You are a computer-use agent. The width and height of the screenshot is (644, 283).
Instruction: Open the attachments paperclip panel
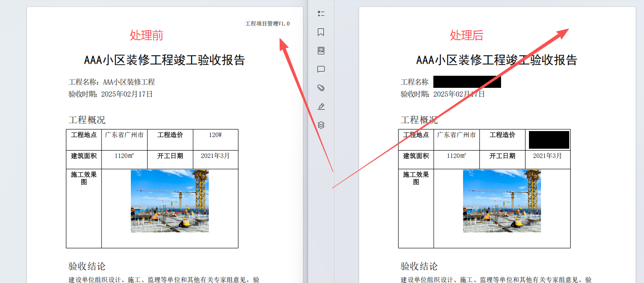point(321,88)
